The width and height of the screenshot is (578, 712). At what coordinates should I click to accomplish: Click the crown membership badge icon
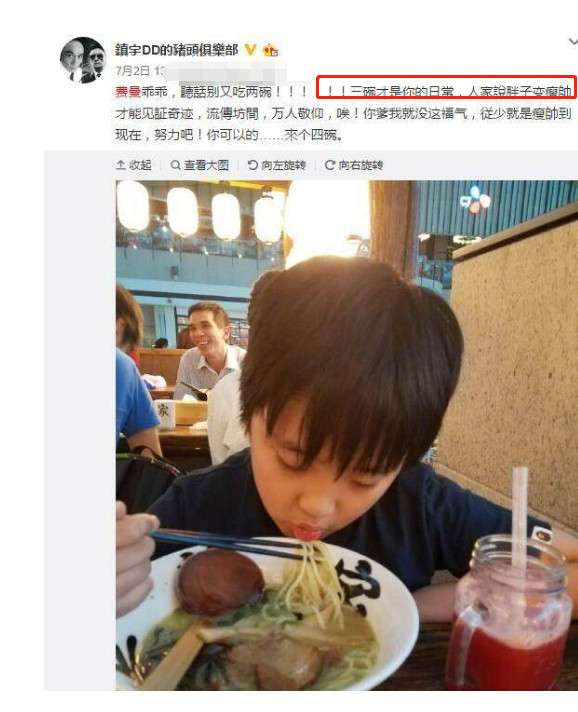[271, 50]
